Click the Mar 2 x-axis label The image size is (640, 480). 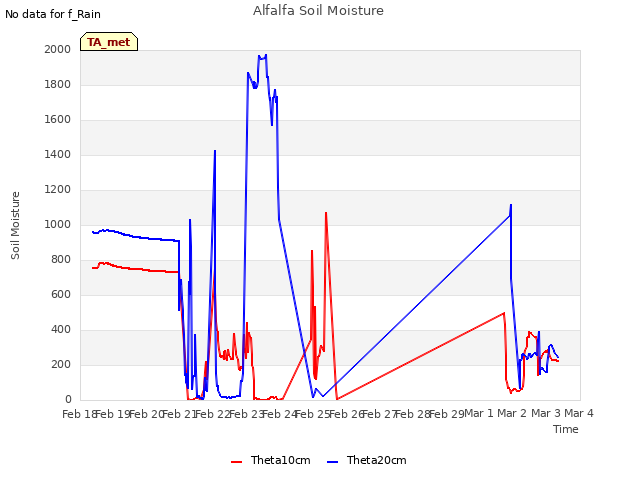tap(513, 413)
